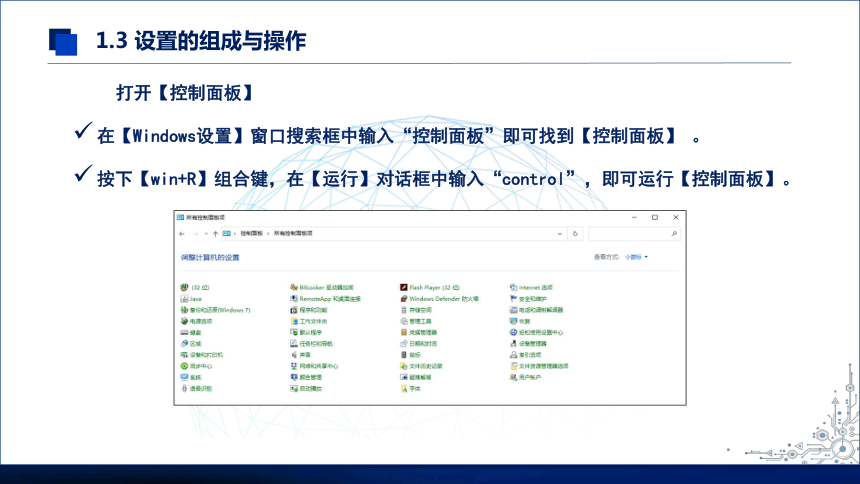Click the Back arrow in Control Panel
This screenshot has height=484, width=860.
pyautogui.click(x=182, y=234)
